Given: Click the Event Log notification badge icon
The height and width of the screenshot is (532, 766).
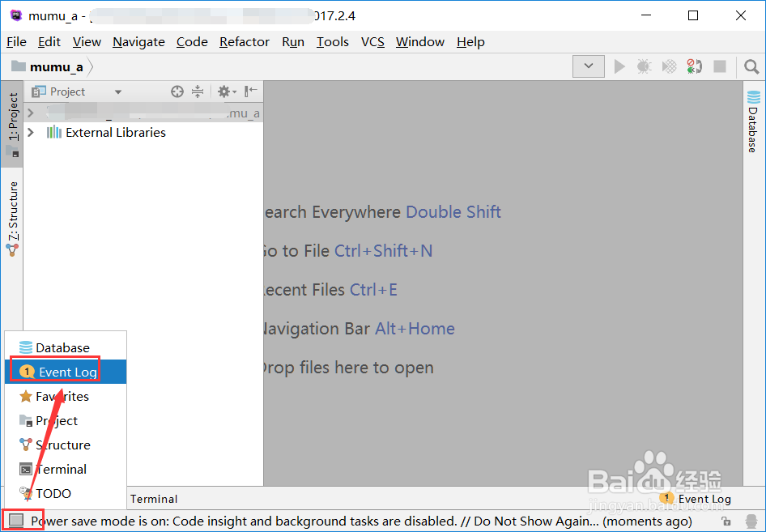Looking at the screenshot, I should click(x=667, y=498).
